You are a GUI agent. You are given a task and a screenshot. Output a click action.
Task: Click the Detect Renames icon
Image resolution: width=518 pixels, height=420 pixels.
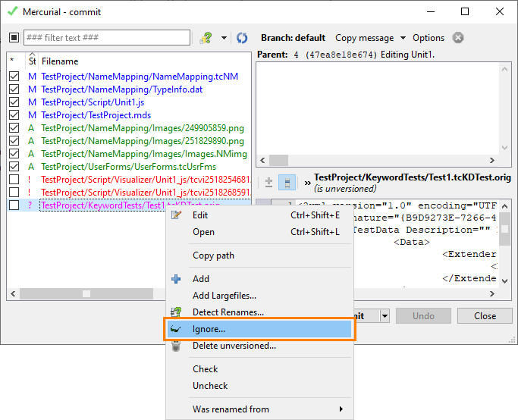click(177, 312)
